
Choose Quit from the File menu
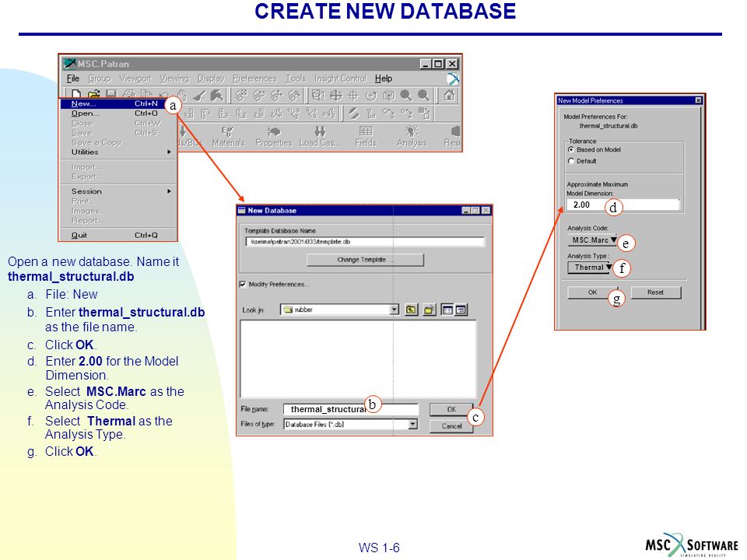[118, 235]
